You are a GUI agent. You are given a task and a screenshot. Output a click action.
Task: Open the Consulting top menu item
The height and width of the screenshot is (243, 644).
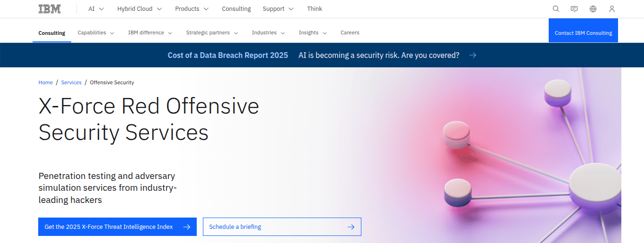236,9
